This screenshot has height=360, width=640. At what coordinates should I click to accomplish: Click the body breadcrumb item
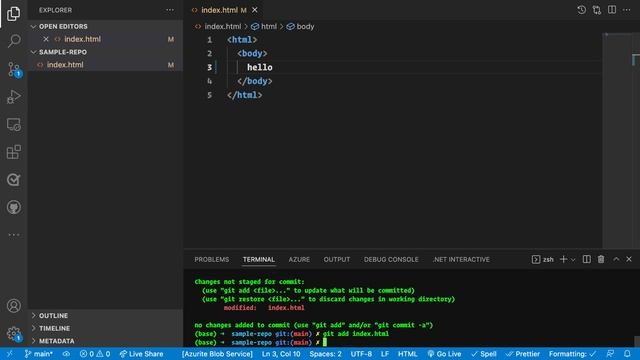[x=305, y=27]
